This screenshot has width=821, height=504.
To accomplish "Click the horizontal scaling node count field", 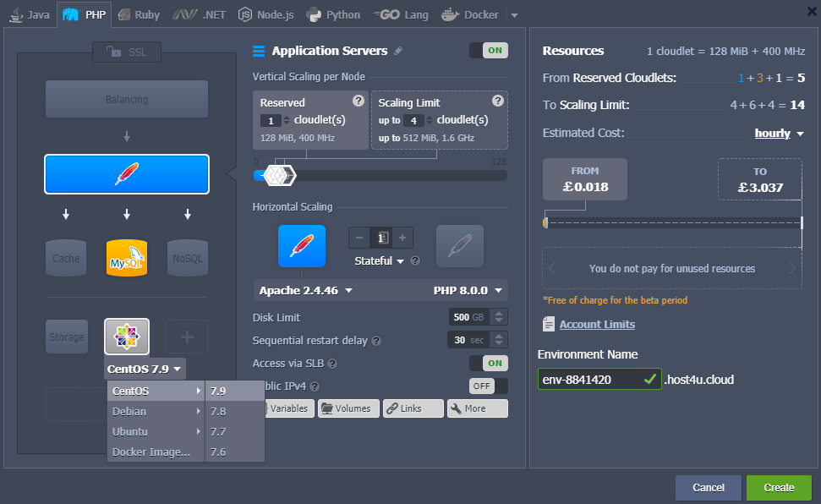I will (380, 238).
